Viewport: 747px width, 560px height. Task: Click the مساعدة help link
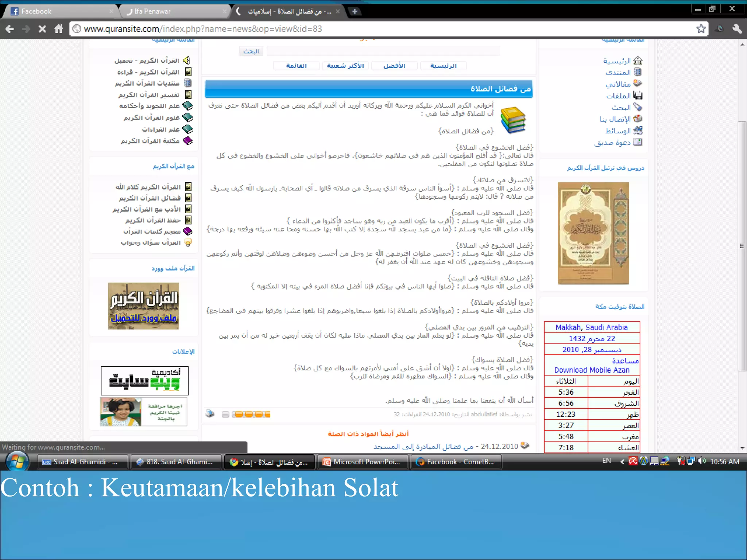point(625,361)
